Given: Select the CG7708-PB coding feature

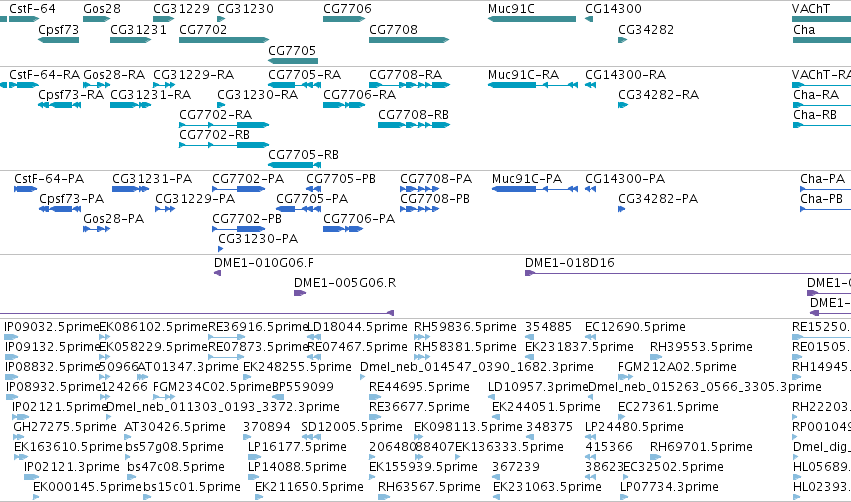Looking at the screenshot, I should [420, 209].
